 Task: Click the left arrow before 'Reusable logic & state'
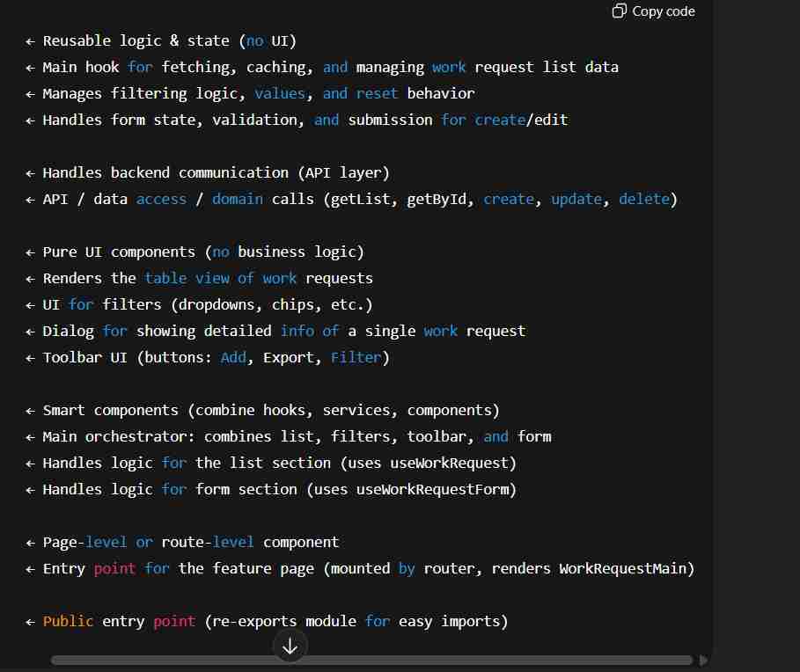pos(30,40)
